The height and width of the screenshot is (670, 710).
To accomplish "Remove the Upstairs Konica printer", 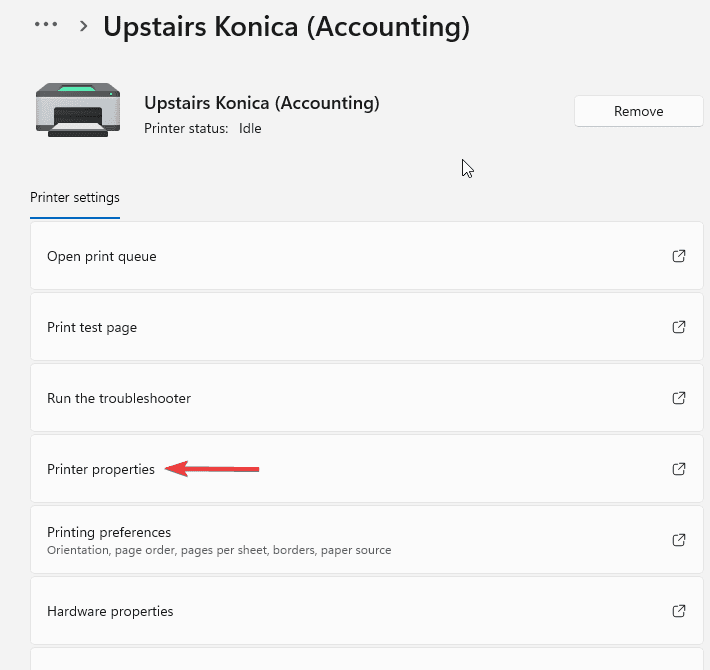I will click(x=638, y=111).
